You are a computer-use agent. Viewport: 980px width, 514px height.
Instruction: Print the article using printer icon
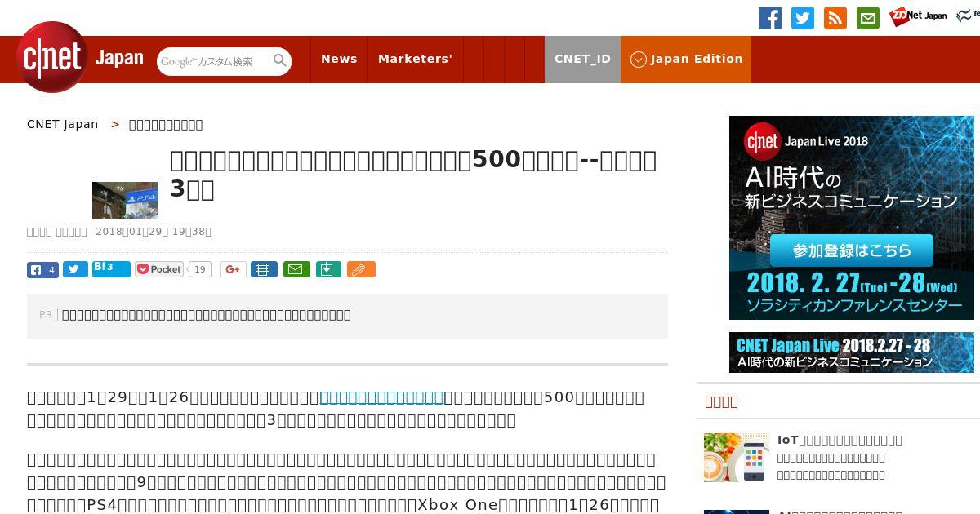(x=264, y=269)
